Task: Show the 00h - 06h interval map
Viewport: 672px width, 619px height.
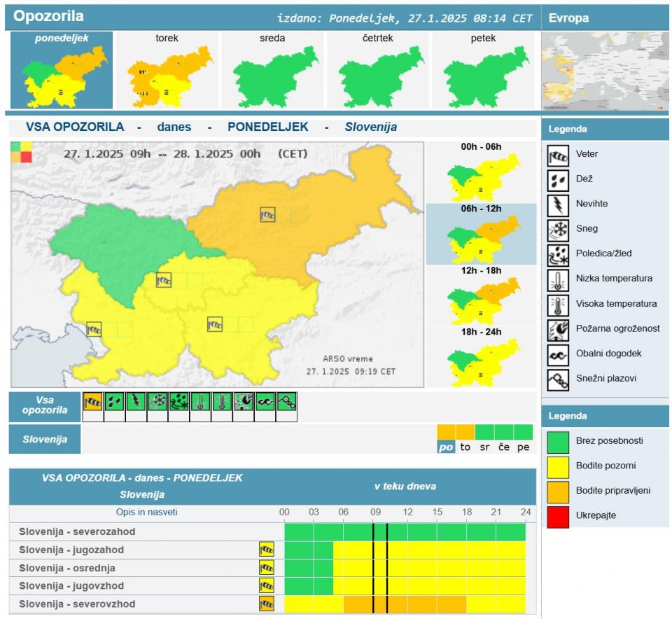Action: [481, 172]
